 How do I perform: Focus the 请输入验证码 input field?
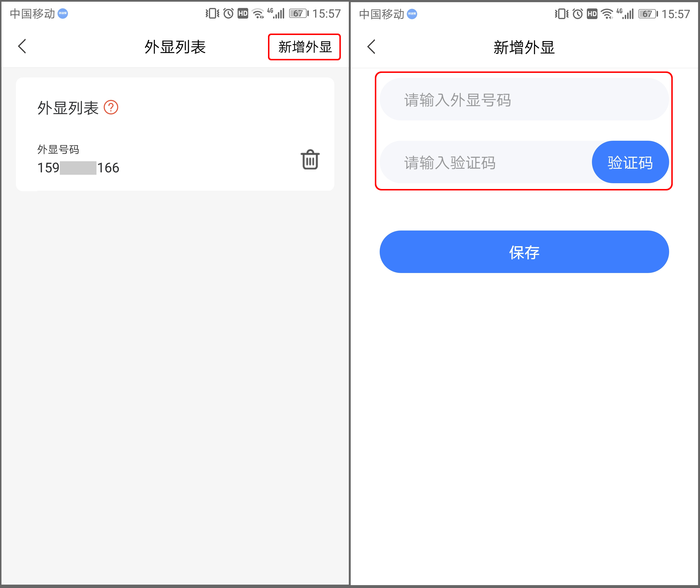click(486, 162)
